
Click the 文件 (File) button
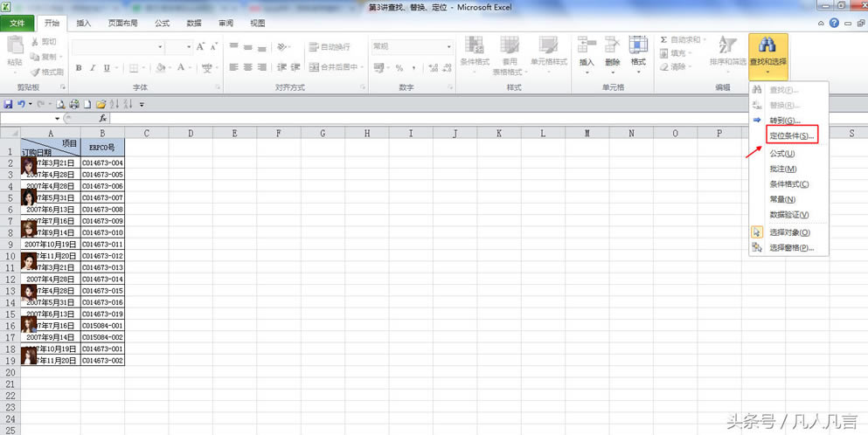coord(17,24)
